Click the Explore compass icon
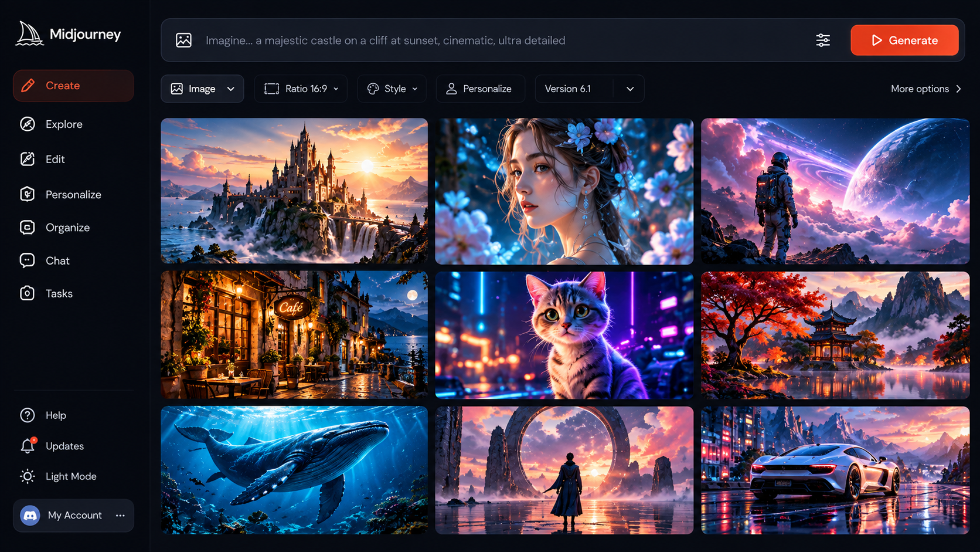Screen dimensions: 980x552 (28, 124)
